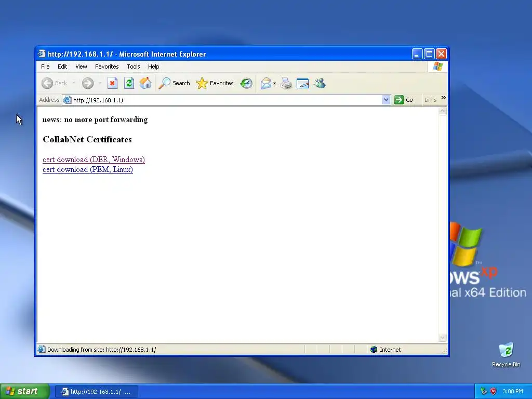Click the Windows flag throbber logo
The height and width of the screenshot is (399, 532).
coord(437,66)
